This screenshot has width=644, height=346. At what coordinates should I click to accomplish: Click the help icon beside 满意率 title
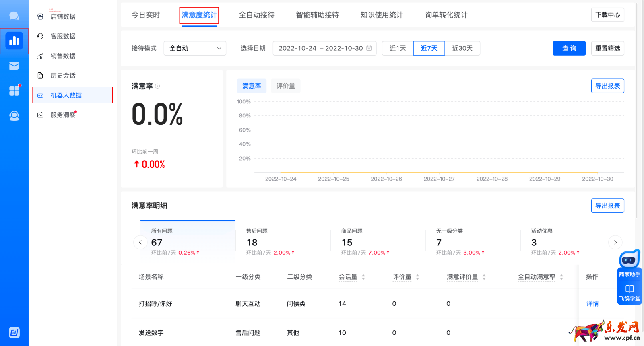coord(157,86)
